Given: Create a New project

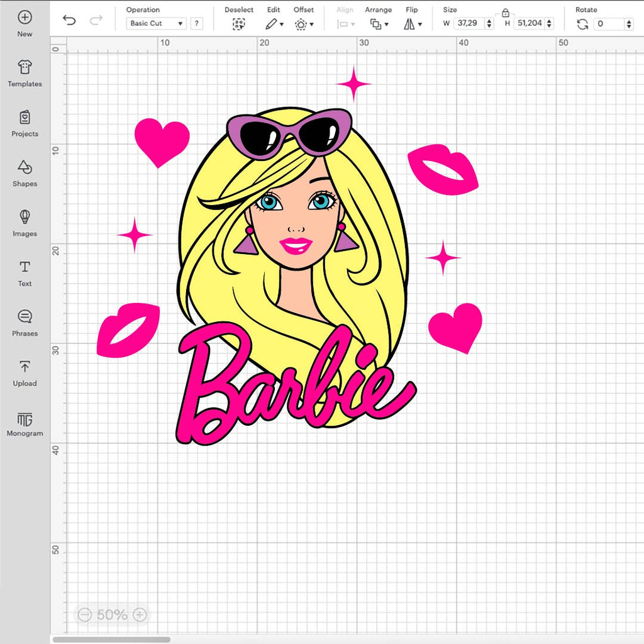Looking at the screenshot, I should tap(25, 21).
